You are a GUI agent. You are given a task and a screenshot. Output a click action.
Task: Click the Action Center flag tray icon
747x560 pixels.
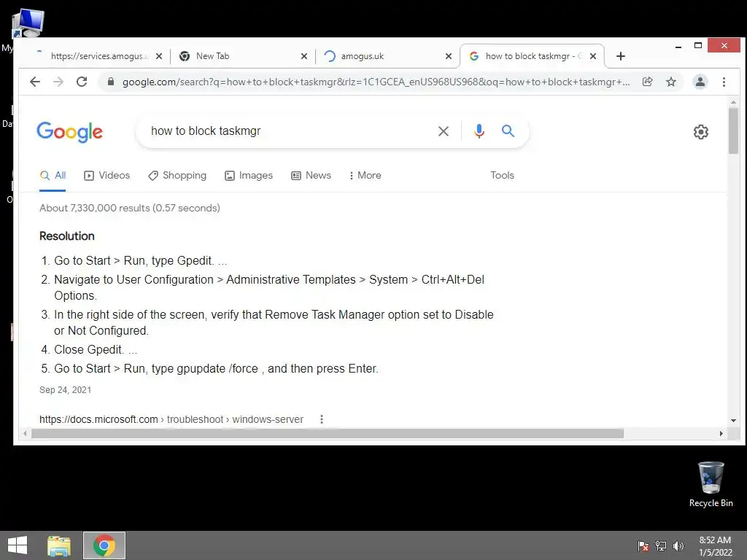pyautogui.click(x=643, y=545)
